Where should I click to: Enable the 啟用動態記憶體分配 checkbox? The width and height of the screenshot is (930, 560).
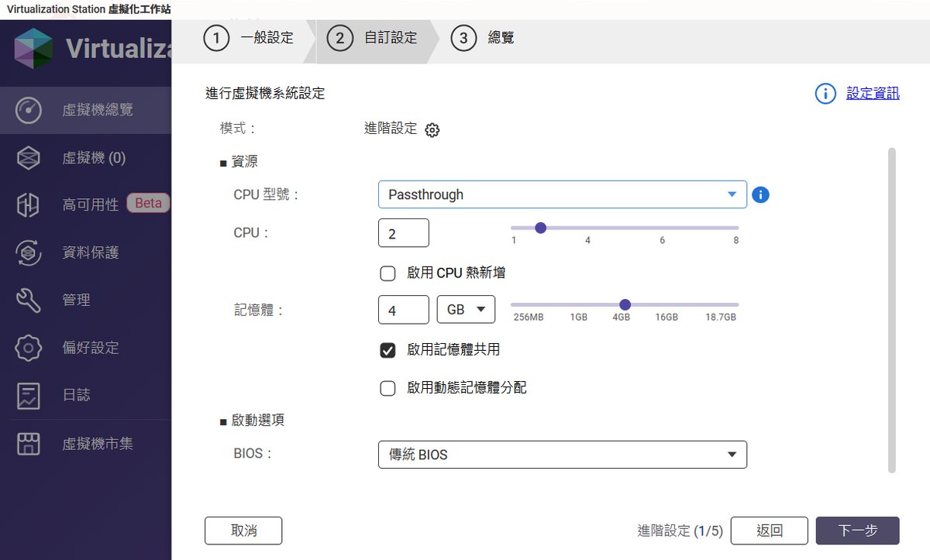[387, 388]
